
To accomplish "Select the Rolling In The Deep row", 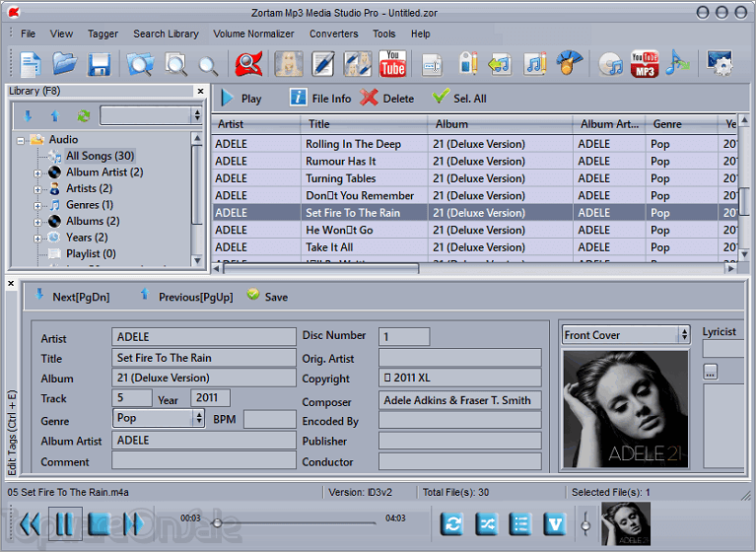I will pos(474,144).
